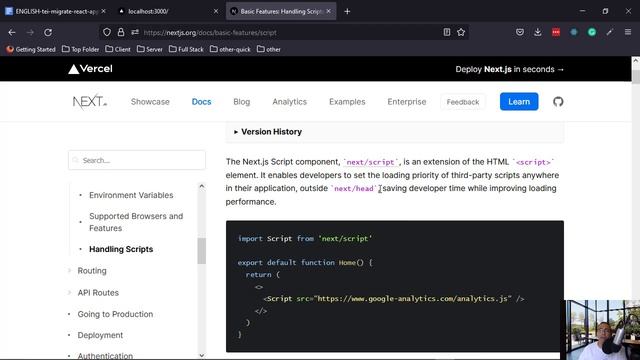Viewport: 640px width, 360px height.
Task: Click the green Grammarly extension icon
Action: (592, 32)
